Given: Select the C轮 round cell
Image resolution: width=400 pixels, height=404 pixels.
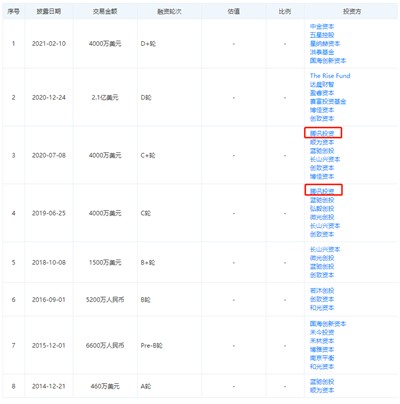Looking at the screenshot, I should [x=146, y=213].
